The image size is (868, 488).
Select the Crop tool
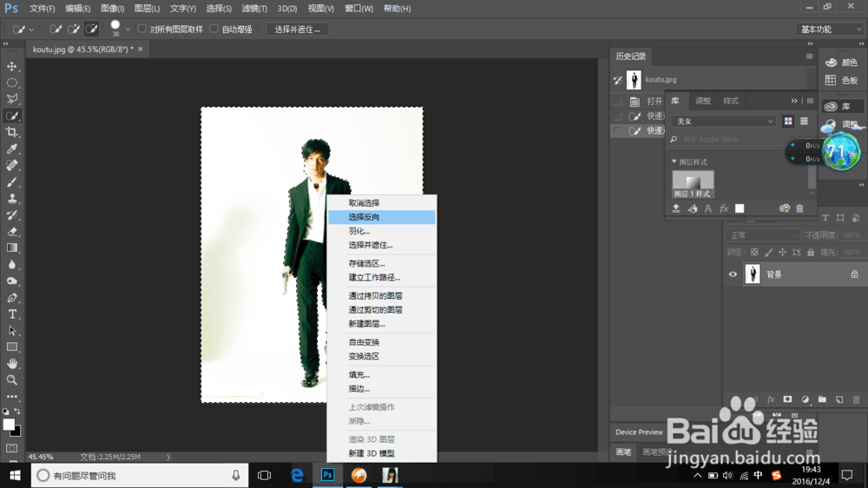(x=11, y=132)
